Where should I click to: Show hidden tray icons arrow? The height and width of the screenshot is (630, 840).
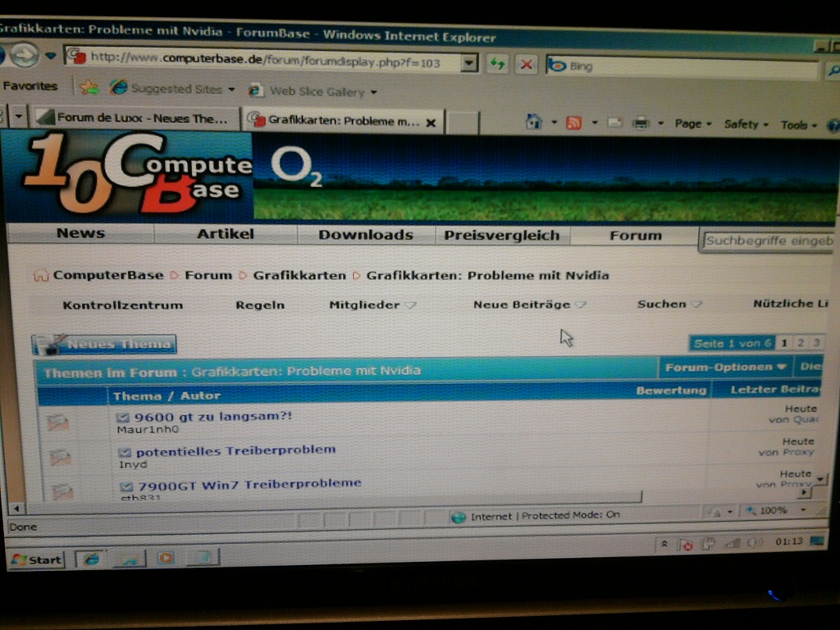click(664, 545)
